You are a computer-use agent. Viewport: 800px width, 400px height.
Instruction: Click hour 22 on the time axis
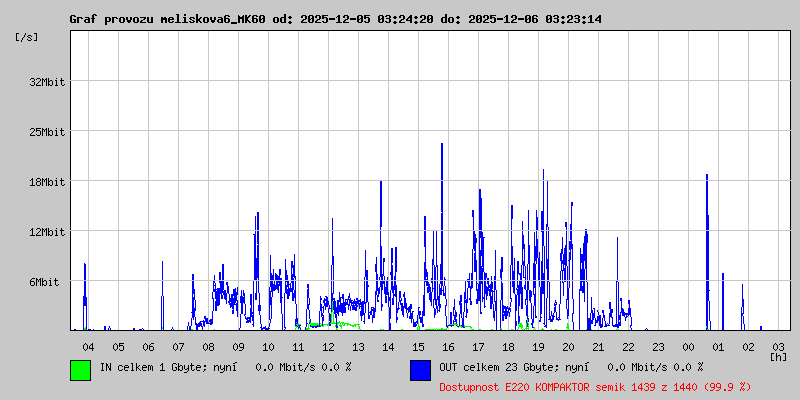[x=628, y=346]
